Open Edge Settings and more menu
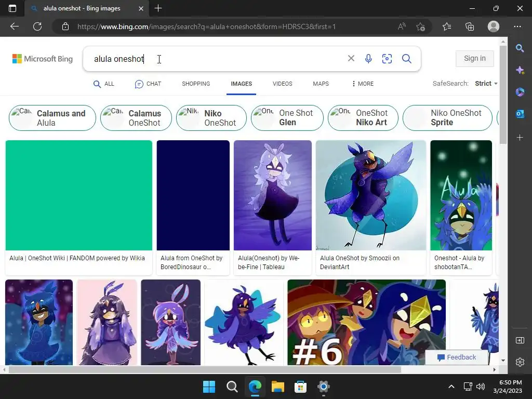 517,26
